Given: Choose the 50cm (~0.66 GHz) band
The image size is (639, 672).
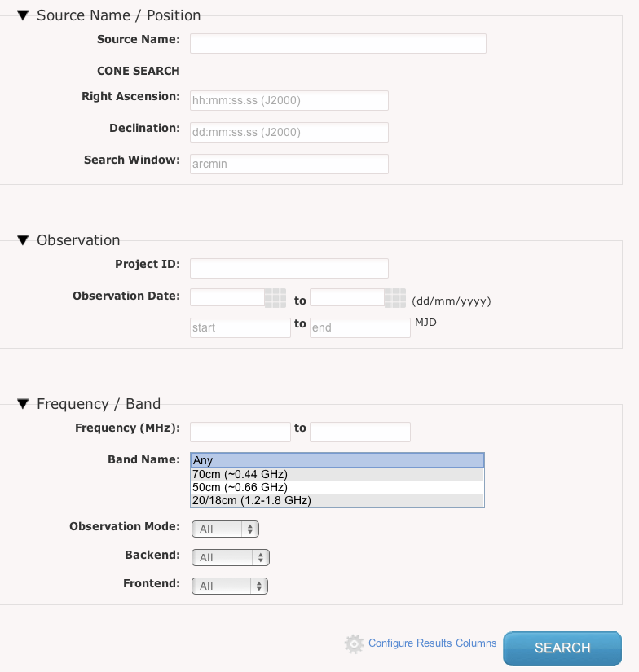Looking at the screenshot, I should point(337,487).
